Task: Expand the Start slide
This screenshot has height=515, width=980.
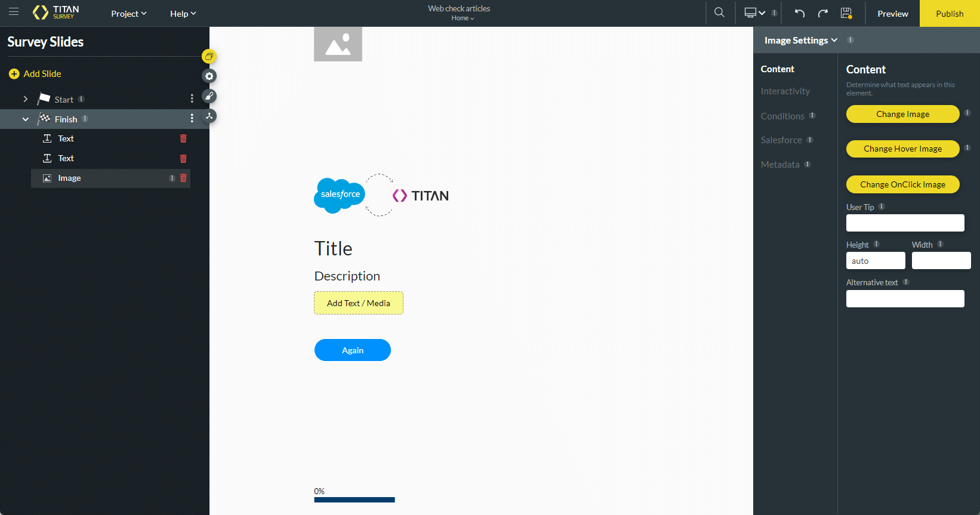Action: [26, 99]
